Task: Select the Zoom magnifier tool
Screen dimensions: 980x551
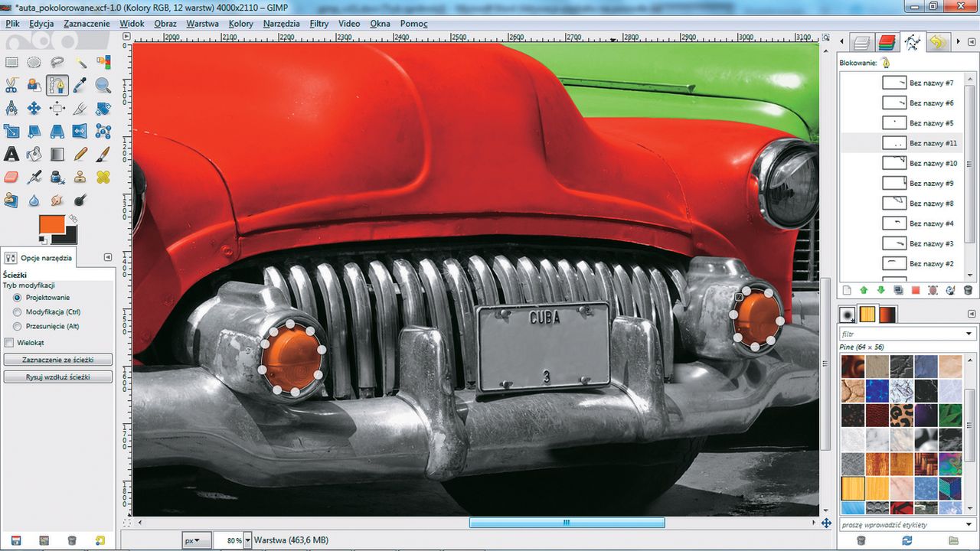Action: click(103, 86)
